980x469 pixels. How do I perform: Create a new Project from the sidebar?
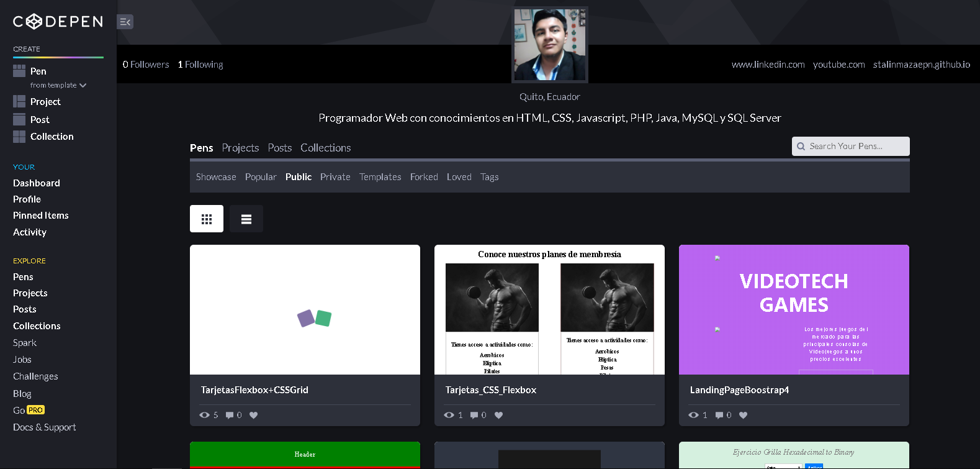tap(45, 101)
